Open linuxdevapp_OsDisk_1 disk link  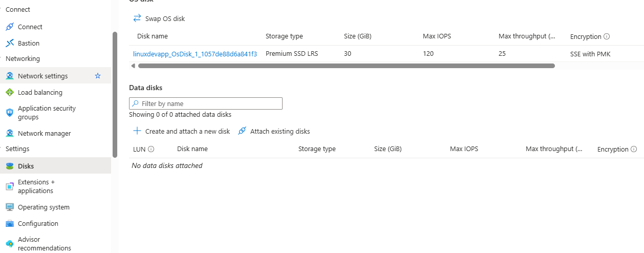coord(195,53)
